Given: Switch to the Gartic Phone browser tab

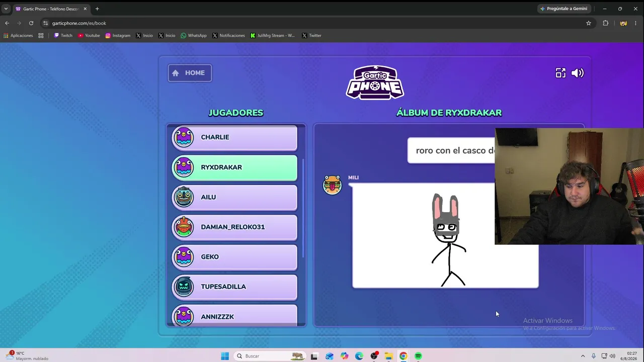Looking at the screenshot, I should pos(50,9).
